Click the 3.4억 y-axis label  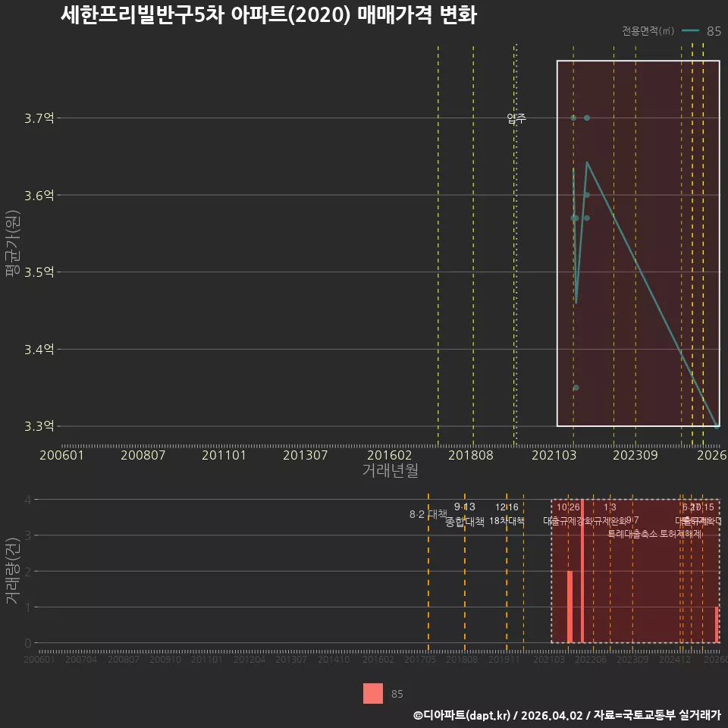(x=39, y=349)
